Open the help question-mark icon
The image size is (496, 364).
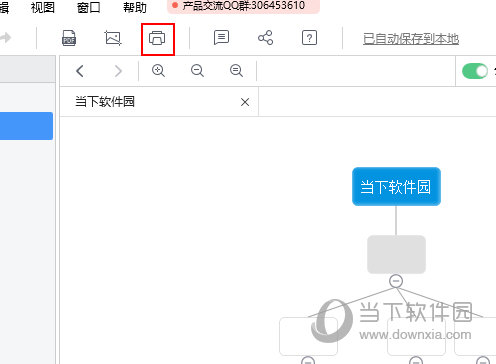click(309, 38)
